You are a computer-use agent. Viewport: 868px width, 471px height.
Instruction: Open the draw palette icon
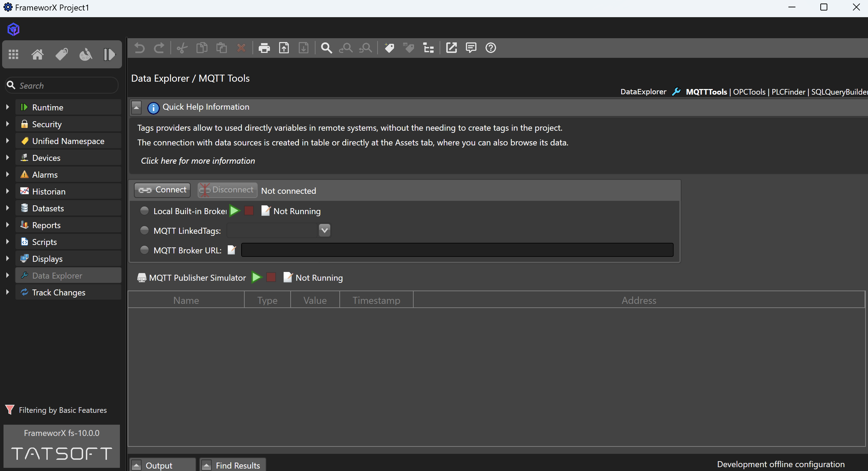86,54
